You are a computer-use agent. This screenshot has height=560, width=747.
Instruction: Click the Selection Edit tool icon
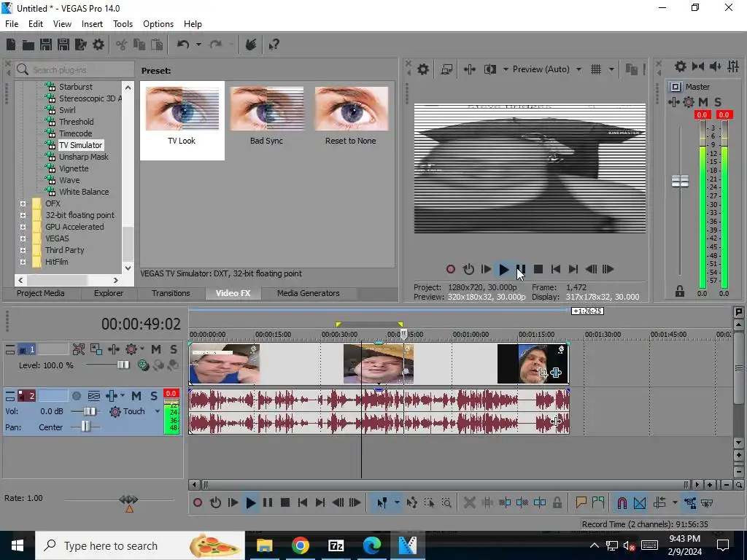point(429,502)
